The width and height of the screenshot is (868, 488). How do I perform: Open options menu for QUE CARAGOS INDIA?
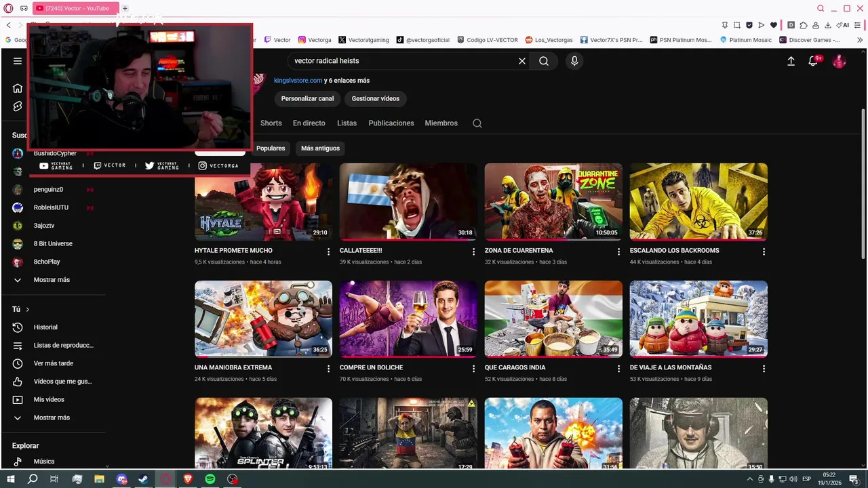pyautogui.click(x=618, y=369)
